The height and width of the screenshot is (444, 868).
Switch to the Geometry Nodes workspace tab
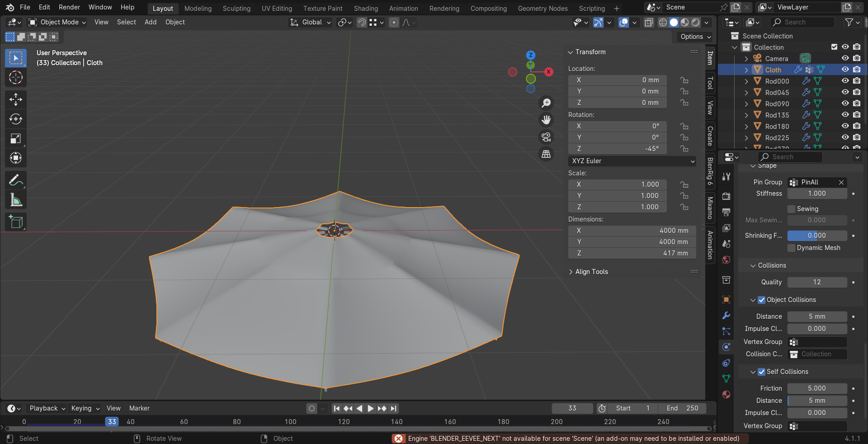[542, 9]
